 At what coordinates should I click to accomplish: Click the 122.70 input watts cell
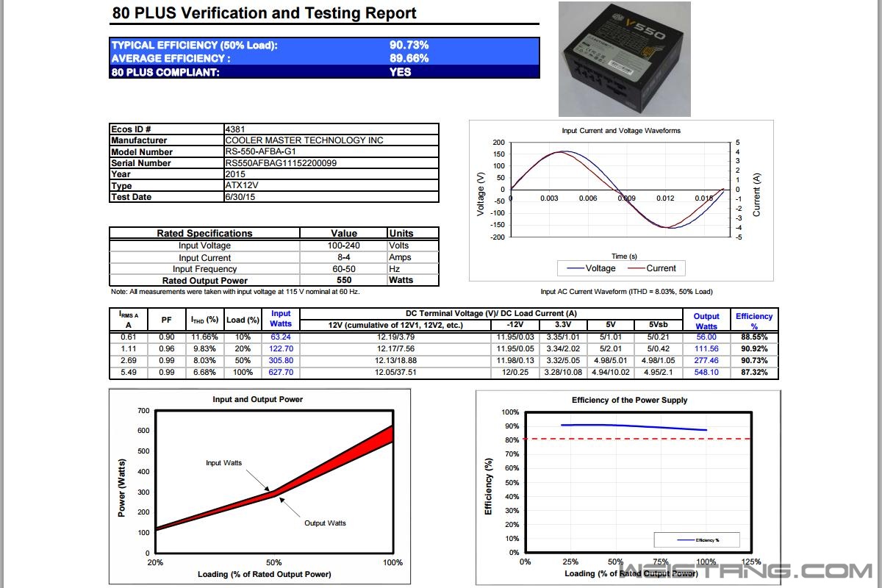[281, 349]
